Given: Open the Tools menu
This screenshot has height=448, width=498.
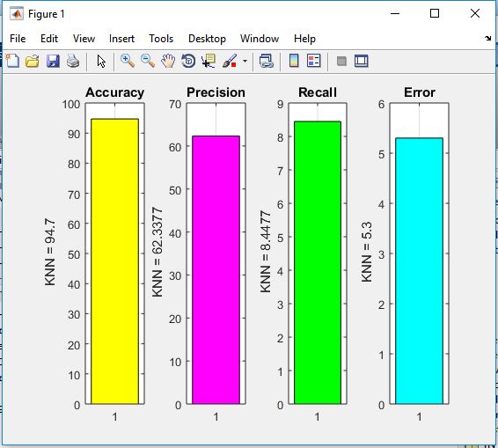Looking at the screenshot, I should pos(161,39).
